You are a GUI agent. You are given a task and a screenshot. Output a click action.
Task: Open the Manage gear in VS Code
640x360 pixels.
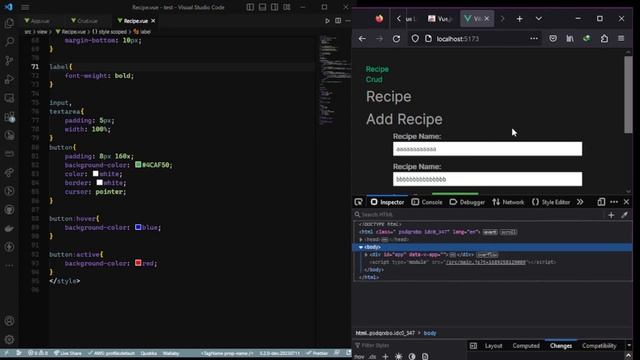[x=9, y=339]
